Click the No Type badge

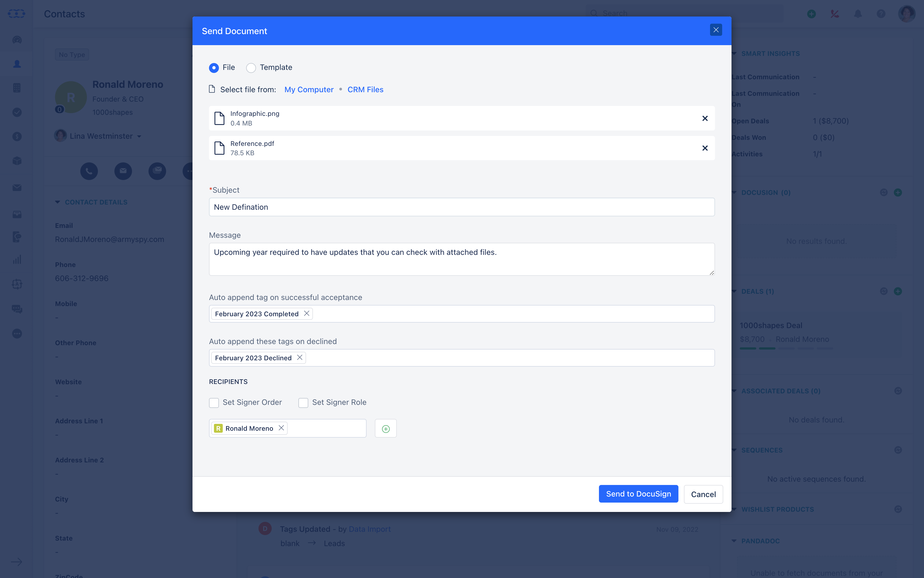tap(72, 55)
